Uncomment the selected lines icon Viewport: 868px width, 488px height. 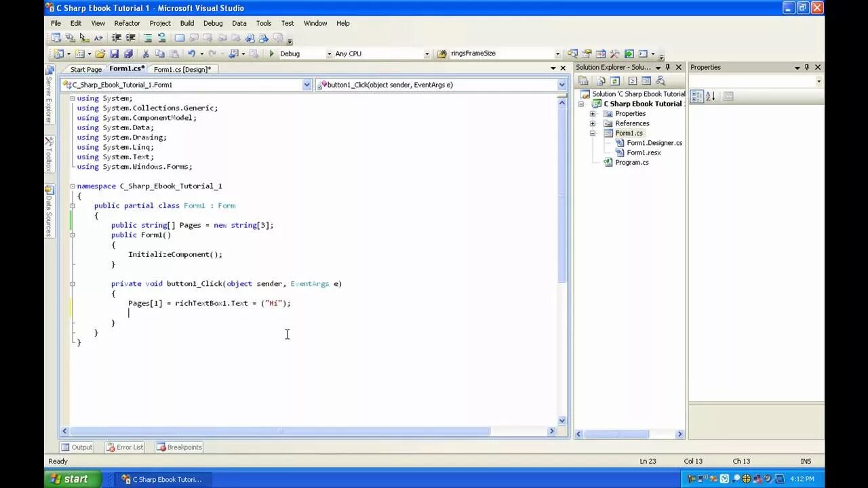coord(162,38)
